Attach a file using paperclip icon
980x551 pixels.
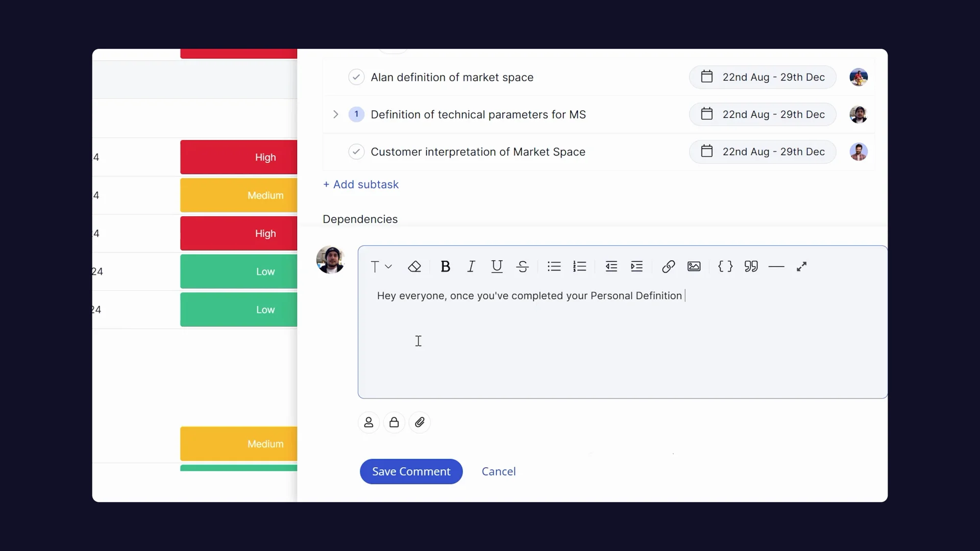420,422
